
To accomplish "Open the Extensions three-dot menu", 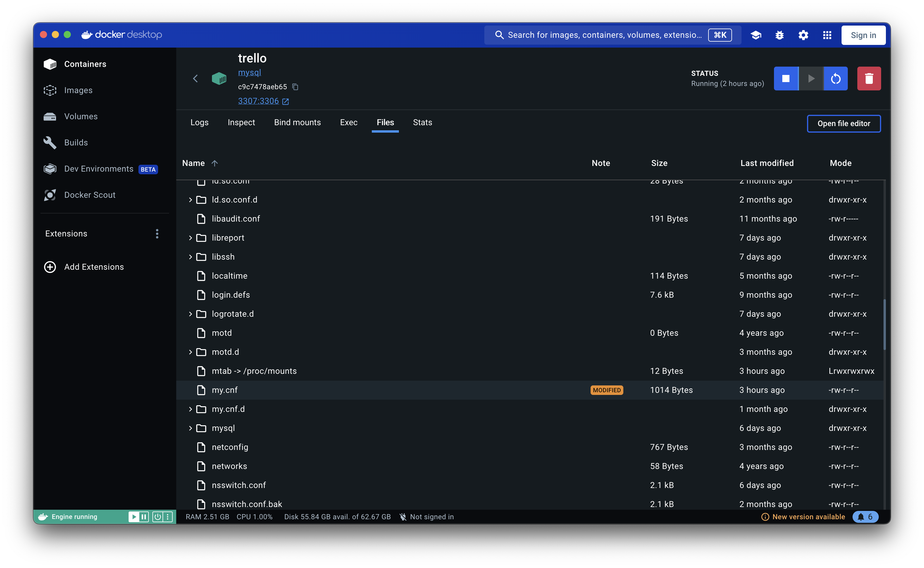I will point(157,234).
